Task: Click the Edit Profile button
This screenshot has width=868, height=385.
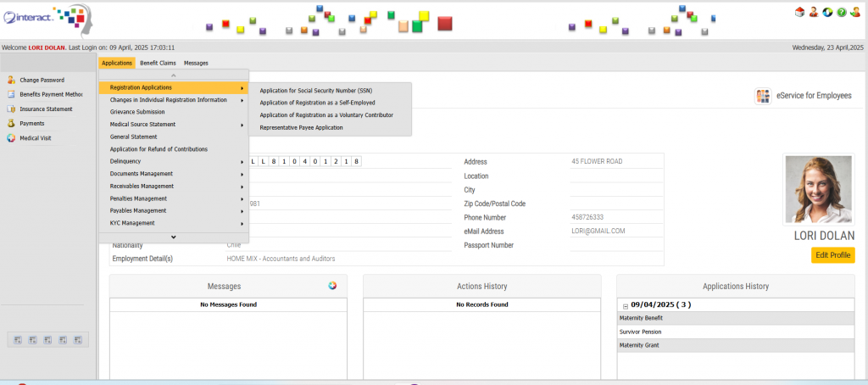Action: point(832,254)
